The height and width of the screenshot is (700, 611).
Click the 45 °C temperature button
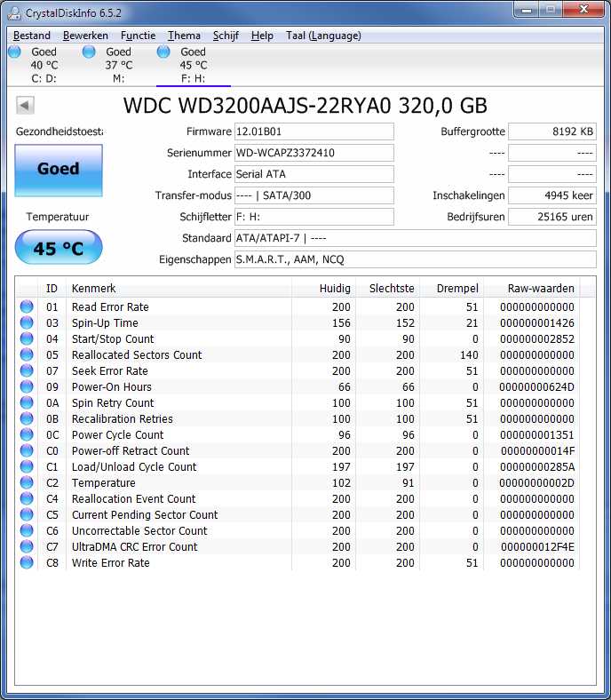(59, 247)
